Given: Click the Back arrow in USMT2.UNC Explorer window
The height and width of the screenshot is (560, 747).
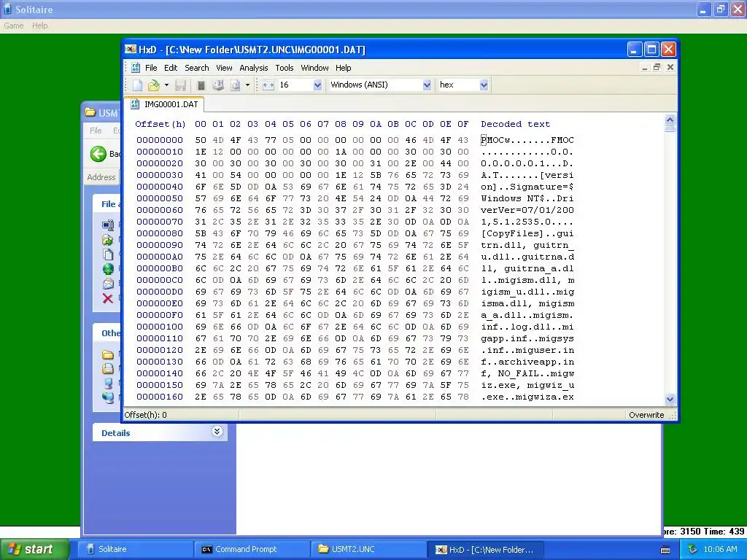Looking at the screenshot, I should tap(98, 154).
